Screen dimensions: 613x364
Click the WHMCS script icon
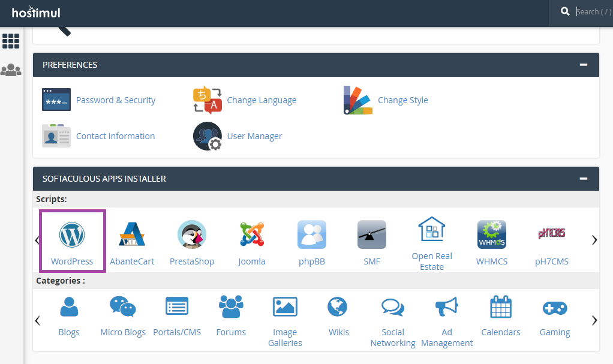click(x=492, y=234)
